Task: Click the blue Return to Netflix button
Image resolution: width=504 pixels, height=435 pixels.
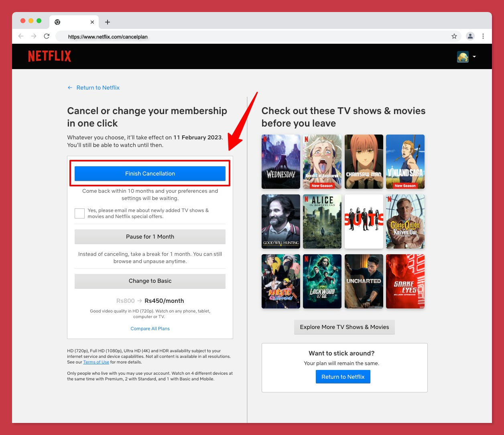Action: (343, 377)
